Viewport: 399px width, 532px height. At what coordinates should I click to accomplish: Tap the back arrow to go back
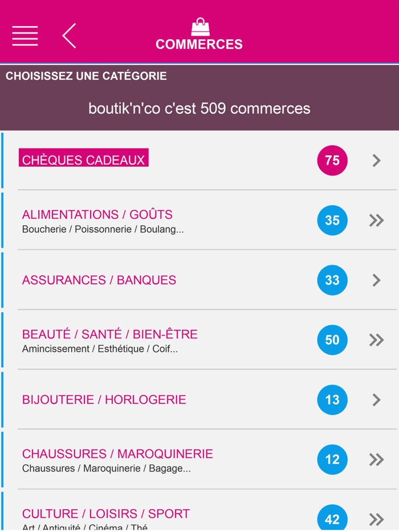(x=68, y=35)
